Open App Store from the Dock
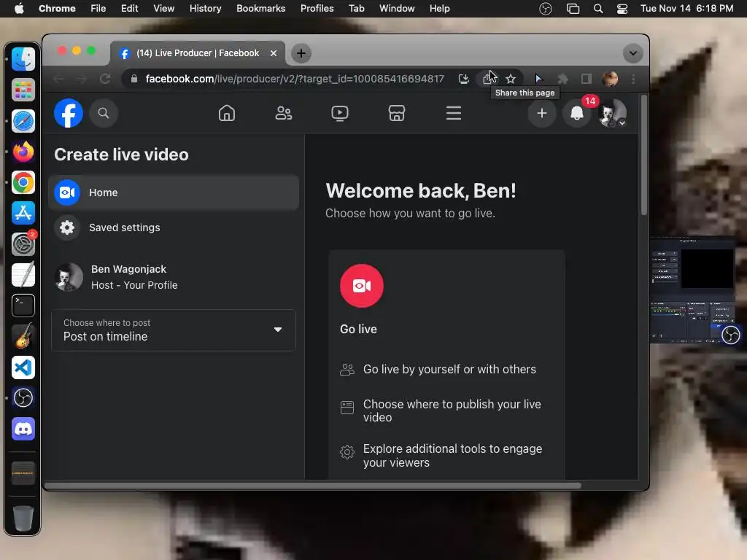The height and width of the screenshot is (560, 747). [x=23, y=214]
